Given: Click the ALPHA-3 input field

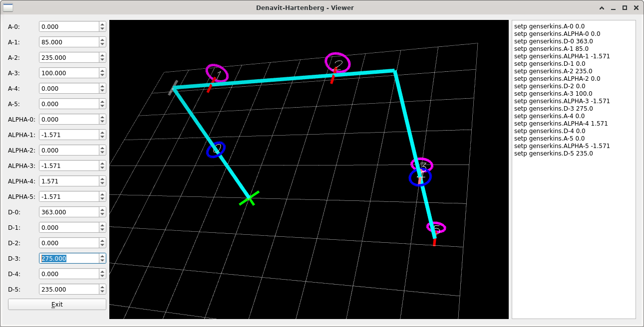Looking at the screenshot, I should click(69, 165).
